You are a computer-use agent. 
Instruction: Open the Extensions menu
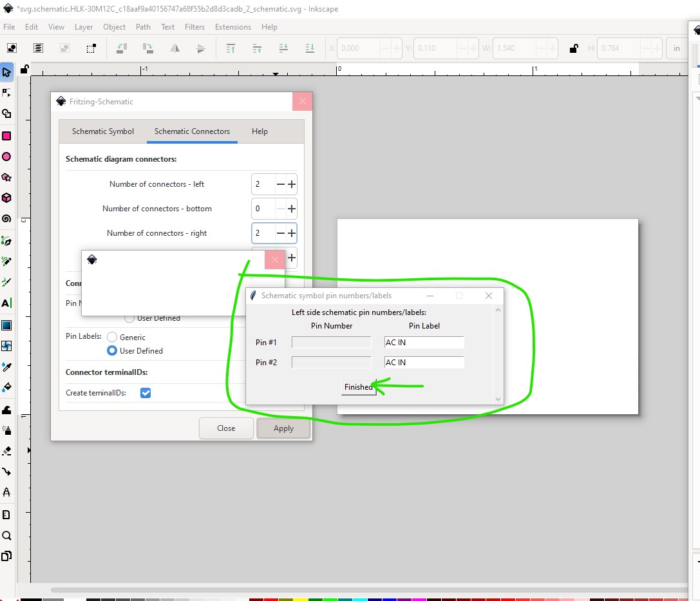233,27
